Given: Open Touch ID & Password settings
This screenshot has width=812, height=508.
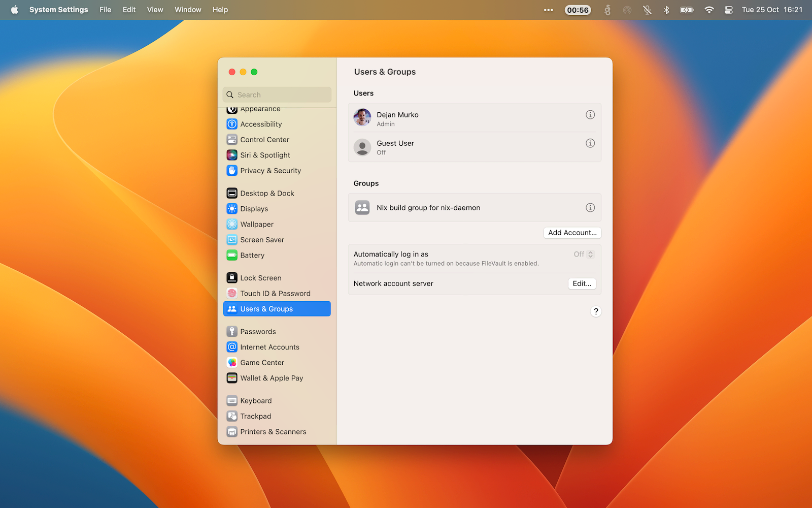Looking at the screenshot, I should tap(275, 294).
